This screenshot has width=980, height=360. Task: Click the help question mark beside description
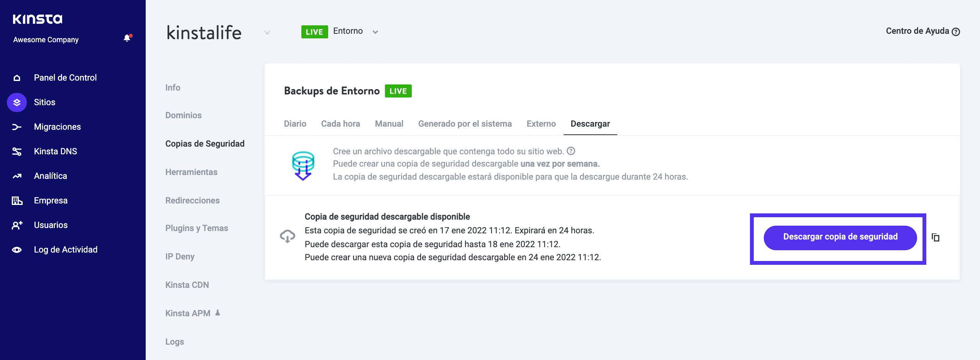coord(571,151)
